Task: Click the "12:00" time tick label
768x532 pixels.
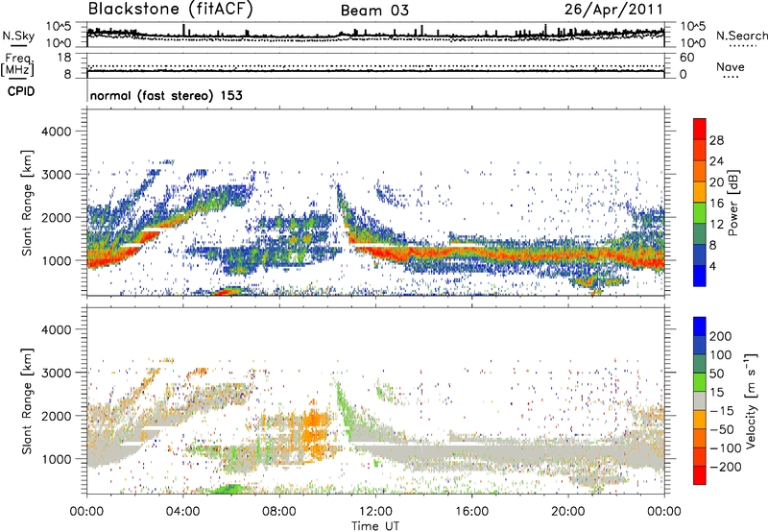Action: point(375,512)
